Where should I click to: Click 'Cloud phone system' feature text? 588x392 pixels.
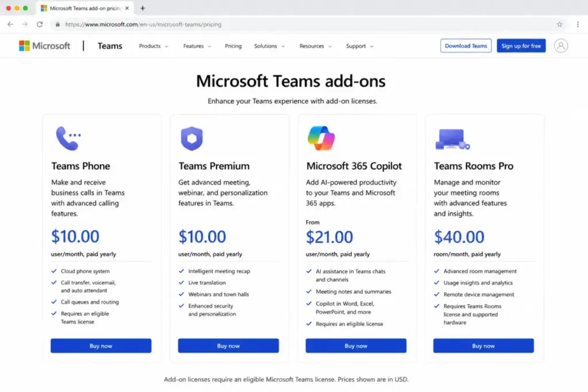85,271
